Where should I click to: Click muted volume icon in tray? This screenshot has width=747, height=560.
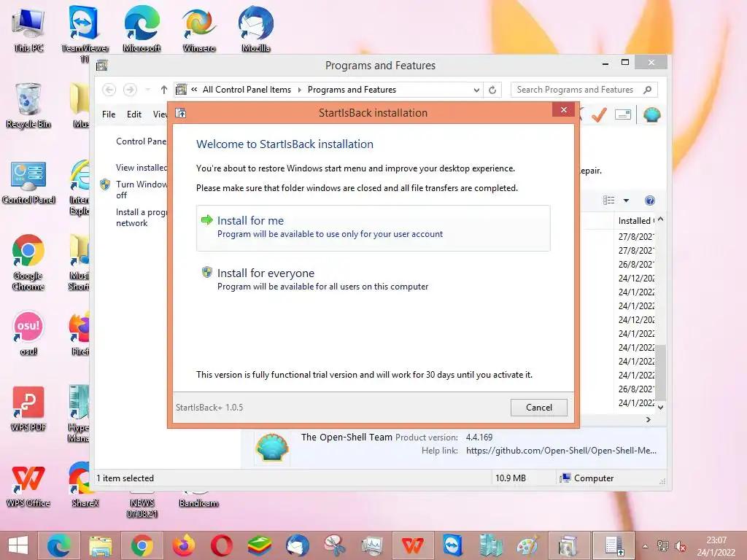coord(681,546)
